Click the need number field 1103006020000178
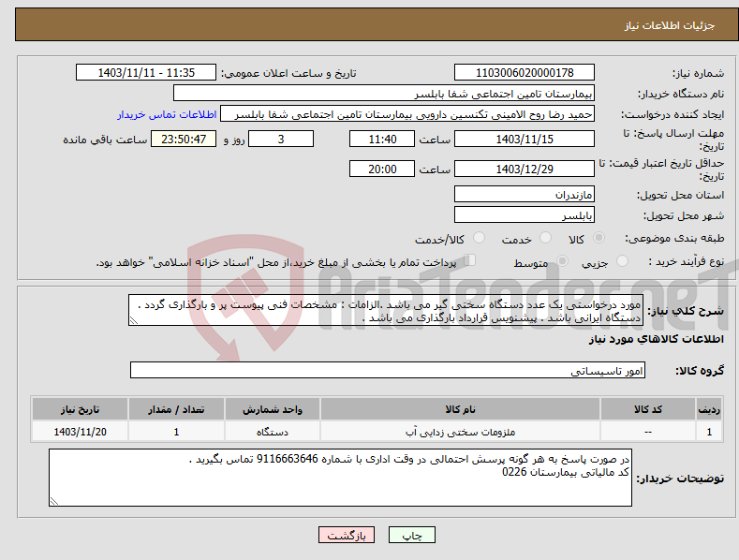Viewport: 739px width, 560px height. coord(525,73)
